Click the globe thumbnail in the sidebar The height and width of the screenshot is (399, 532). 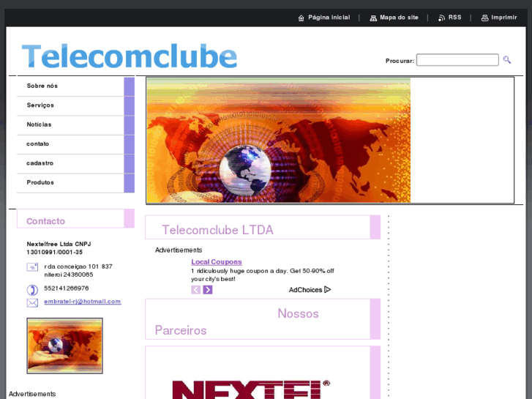pos(65,346)
